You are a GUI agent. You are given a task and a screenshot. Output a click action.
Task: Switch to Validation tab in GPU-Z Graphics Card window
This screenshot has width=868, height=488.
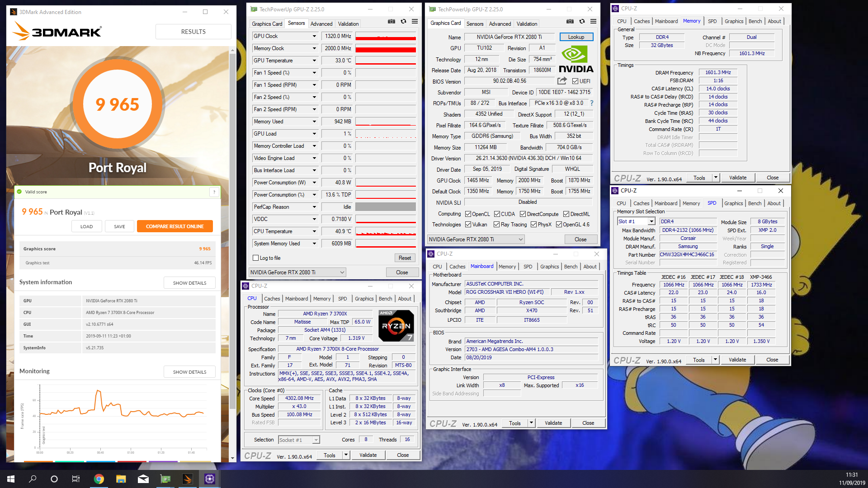click(527, 24)
